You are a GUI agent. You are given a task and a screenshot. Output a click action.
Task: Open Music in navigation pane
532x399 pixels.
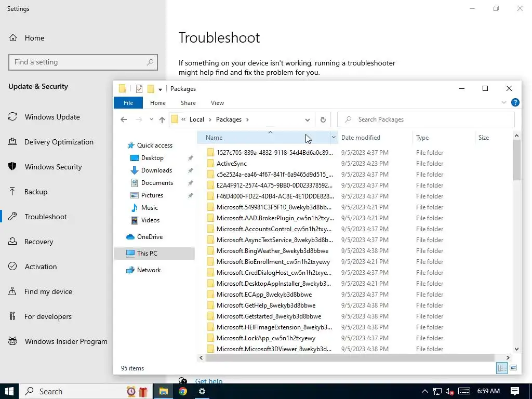pos(149,208)
